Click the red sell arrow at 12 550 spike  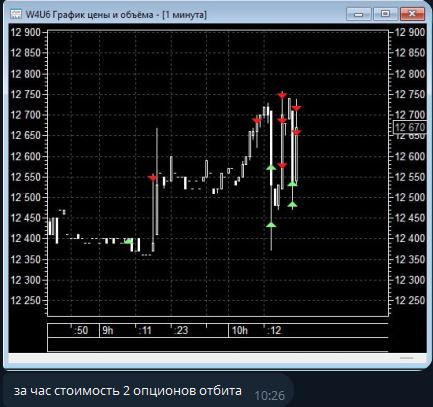[x=152, y=178]
